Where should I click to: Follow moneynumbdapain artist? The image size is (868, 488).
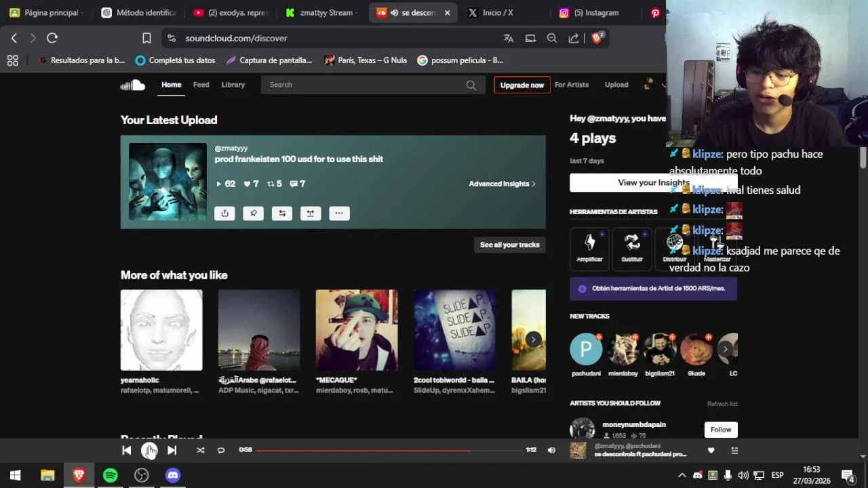[721, 430]
